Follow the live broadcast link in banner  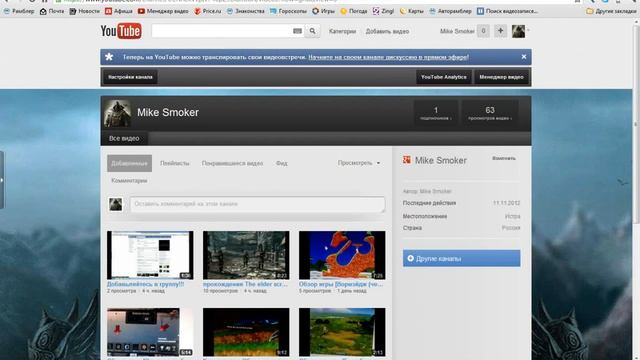pos(388,58)
